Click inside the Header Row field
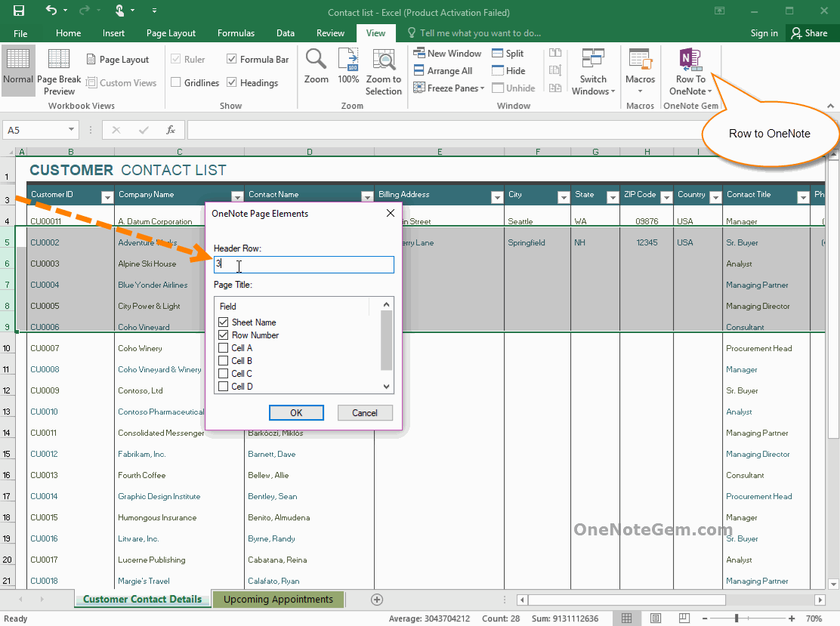This screenshot has height=626, width=840. (x=302, y=264)
